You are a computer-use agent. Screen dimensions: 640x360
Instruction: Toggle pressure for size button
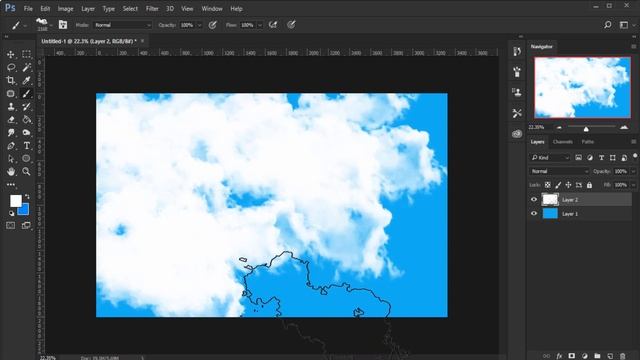click(291, 25)
